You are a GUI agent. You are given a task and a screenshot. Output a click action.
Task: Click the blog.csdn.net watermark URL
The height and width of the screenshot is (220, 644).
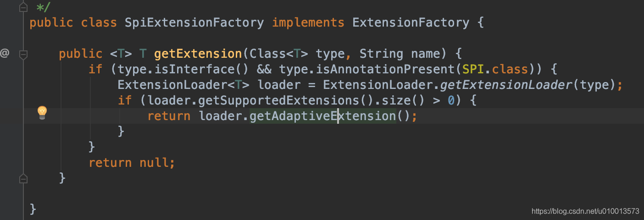pyautogui.click(x=585, y=211)
